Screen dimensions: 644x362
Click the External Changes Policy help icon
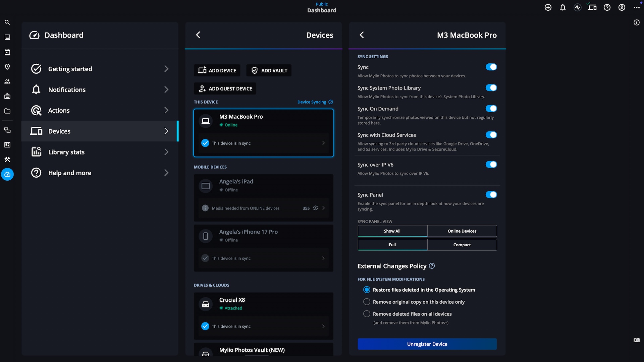pos(432,266)
